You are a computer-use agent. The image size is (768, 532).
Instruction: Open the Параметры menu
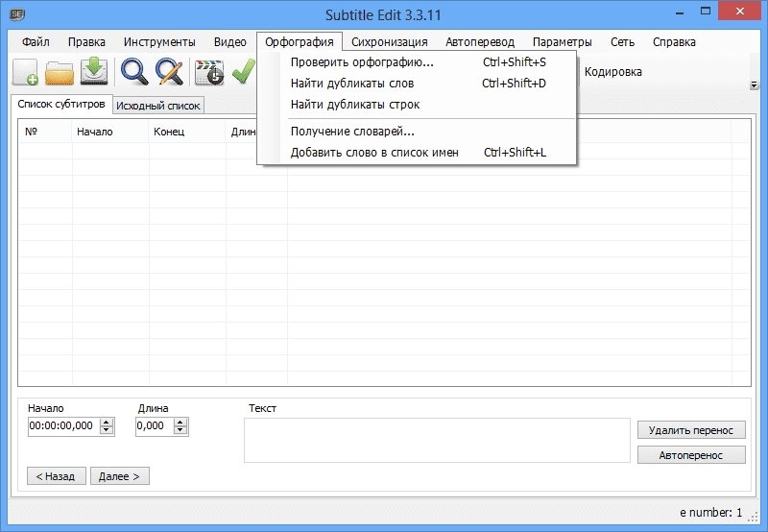tap(563, 42)
